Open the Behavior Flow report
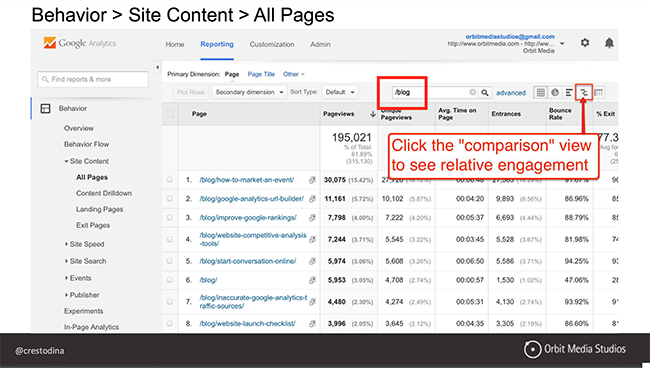 [86, 144]
